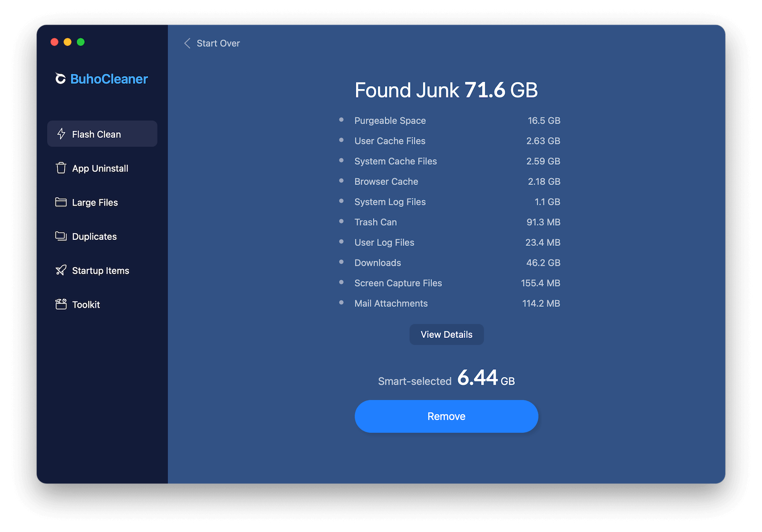Select the Purgeable Space row label
The image size is (762, 532).
coord(390,121)
